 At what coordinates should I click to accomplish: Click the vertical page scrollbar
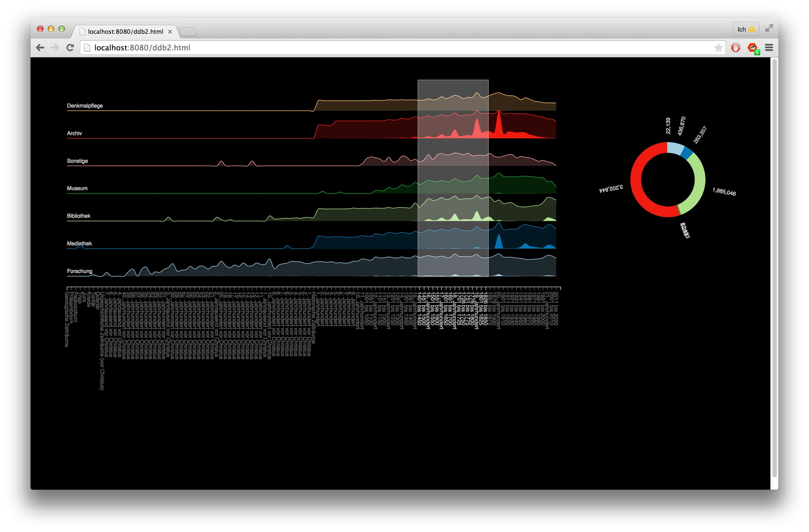point(774,268)
